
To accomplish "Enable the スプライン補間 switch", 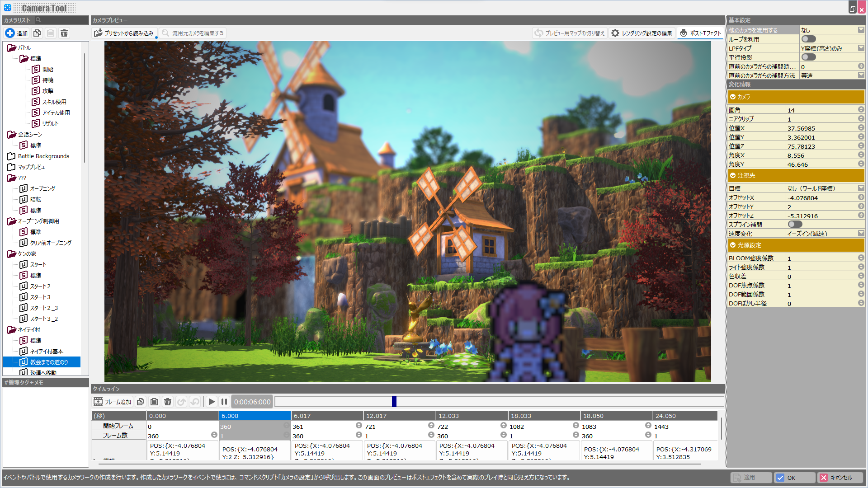I will [795, 225].
